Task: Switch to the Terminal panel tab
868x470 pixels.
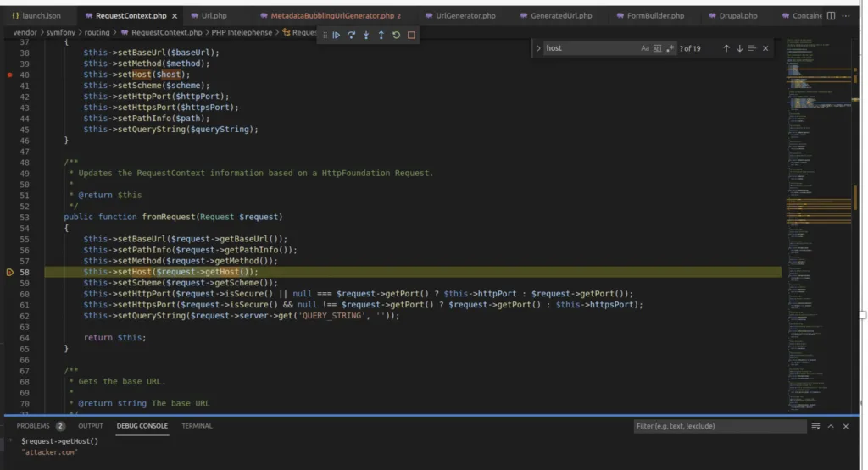Action: pos(197,426)
